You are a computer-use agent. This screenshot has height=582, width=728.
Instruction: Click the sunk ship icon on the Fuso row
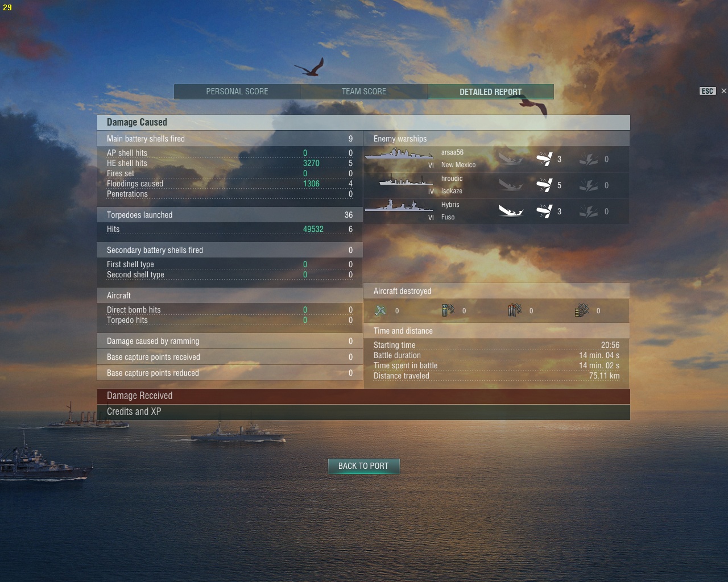coord(511,211)
